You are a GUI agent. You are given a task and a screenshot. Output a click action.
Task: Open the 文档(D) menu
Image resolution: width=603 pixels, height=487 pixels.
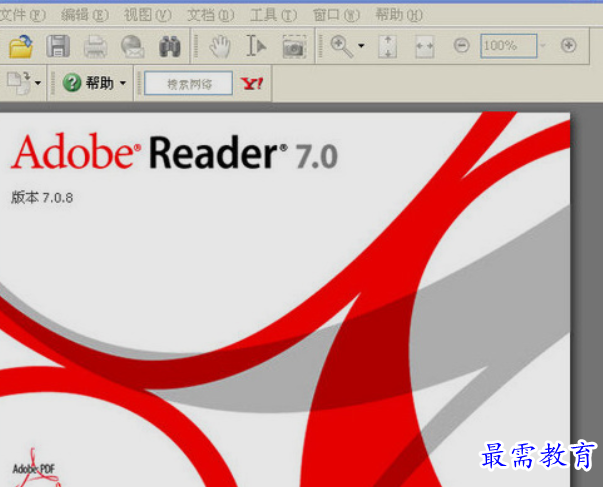pos(210,15)
